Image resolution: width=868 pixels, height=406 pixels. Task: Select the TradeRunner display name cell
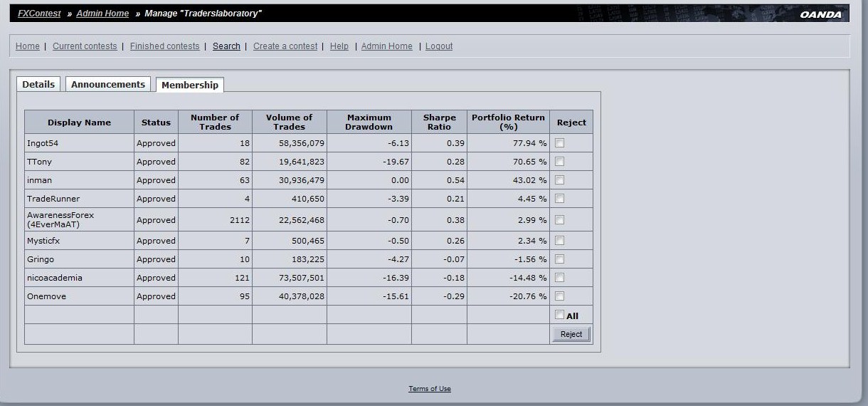click(x=79, y=199)
